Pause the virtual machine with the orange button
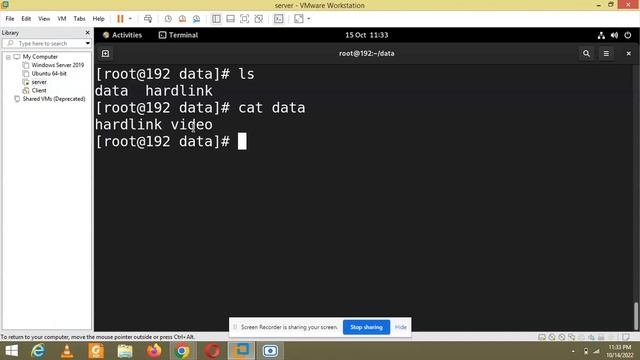The image size is (640, 360). [x=120, y=19]
